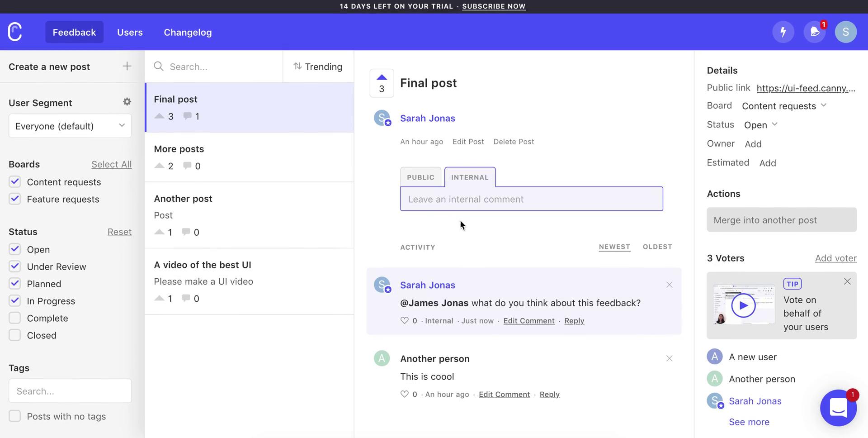Switch to the Public comment tab
The image size is (868, 438).
[x=420, y=177]
